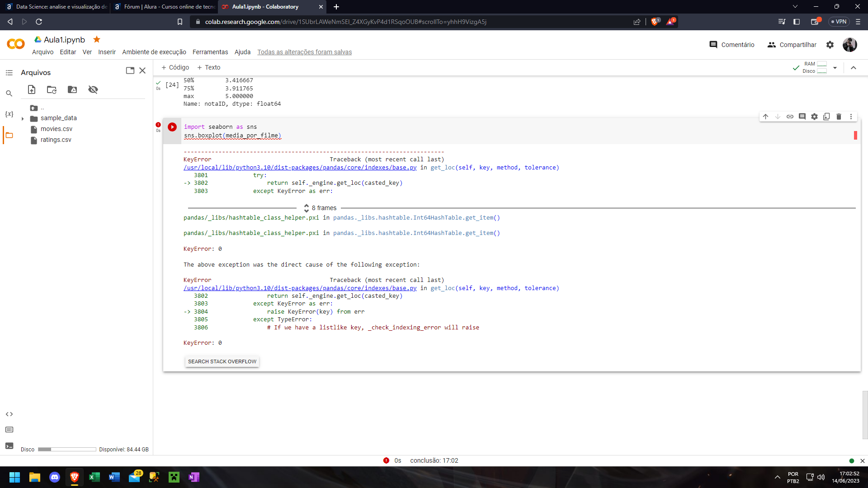Mount Google Drive icon
The width and height of the screenshot is (868, 488).
72,89
